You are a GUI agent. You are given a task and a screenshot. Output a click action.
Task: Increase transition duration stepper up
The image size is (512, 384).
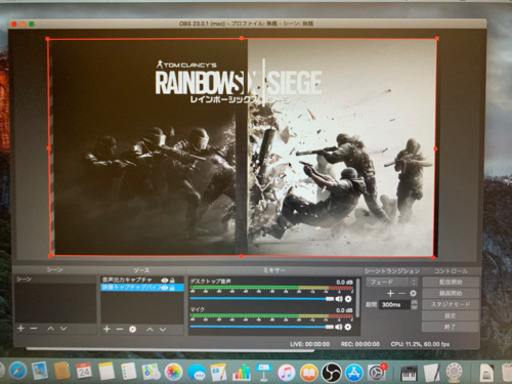(414, 302)
